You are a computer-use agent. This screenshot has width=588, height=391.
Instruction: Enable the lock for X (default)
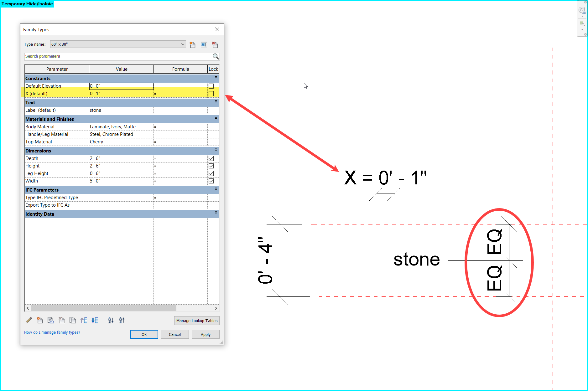tap(211, 93)
